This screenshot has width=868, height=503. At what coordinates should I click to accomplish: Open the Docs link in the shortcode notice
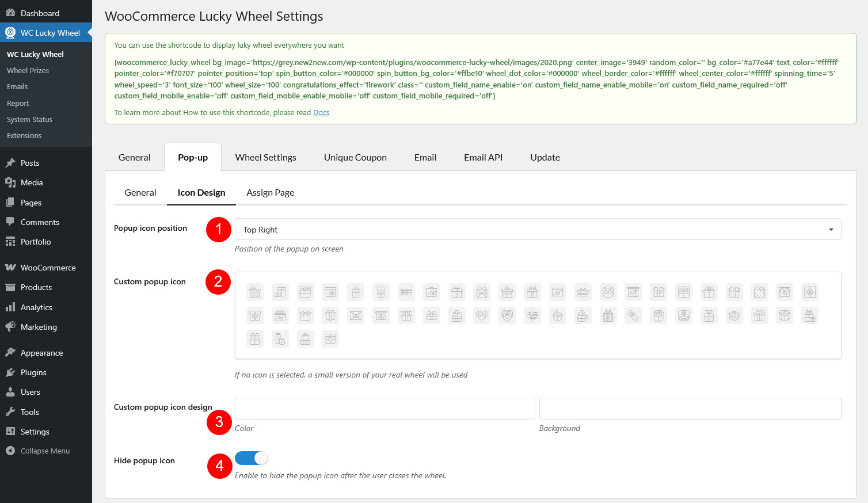tap(321, 113)
